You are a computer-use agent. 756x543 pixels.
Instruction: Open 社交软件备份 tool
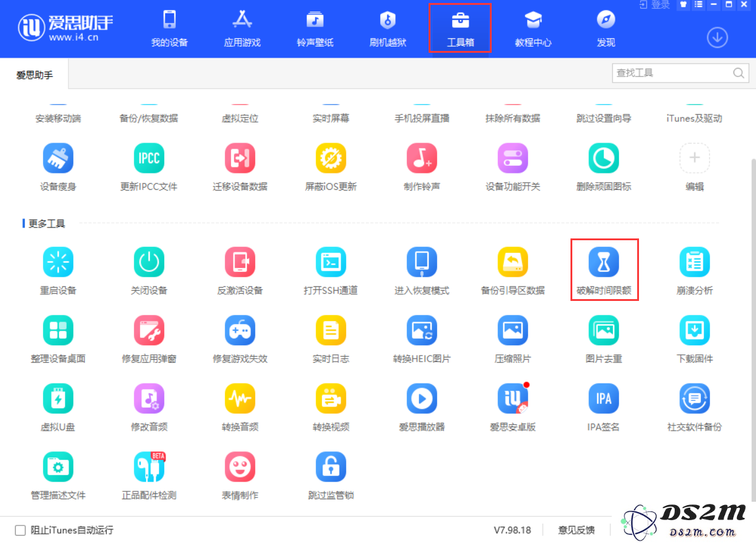coord(695,399)
